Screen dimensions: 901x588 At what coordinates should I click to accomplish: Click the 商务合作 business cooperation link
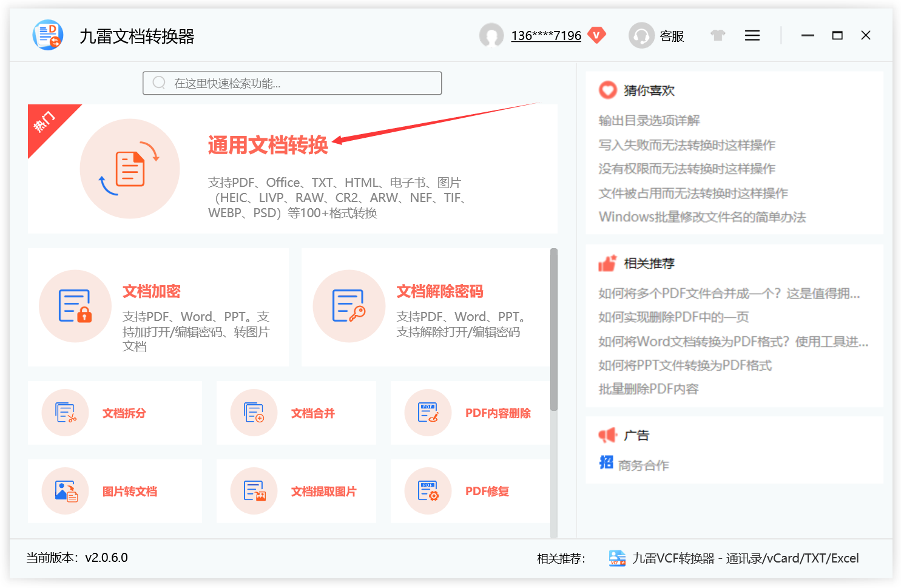643,465
